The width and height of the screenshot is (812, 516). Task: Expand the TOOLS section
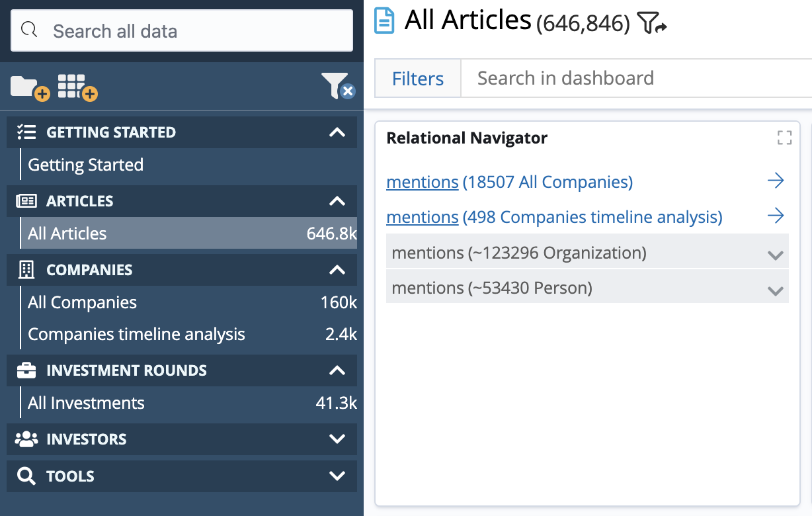point(337,476)
